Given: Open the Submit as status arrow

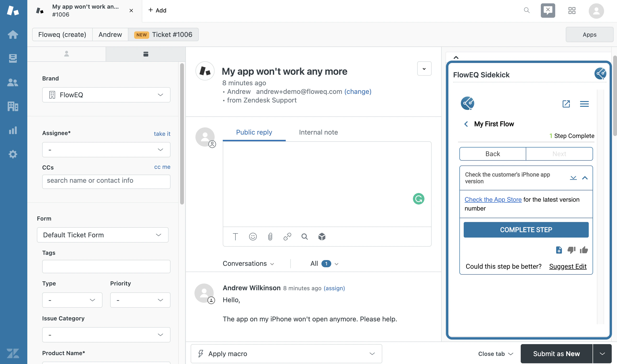Looking at the screenshot, I should [x=602, y=354].
